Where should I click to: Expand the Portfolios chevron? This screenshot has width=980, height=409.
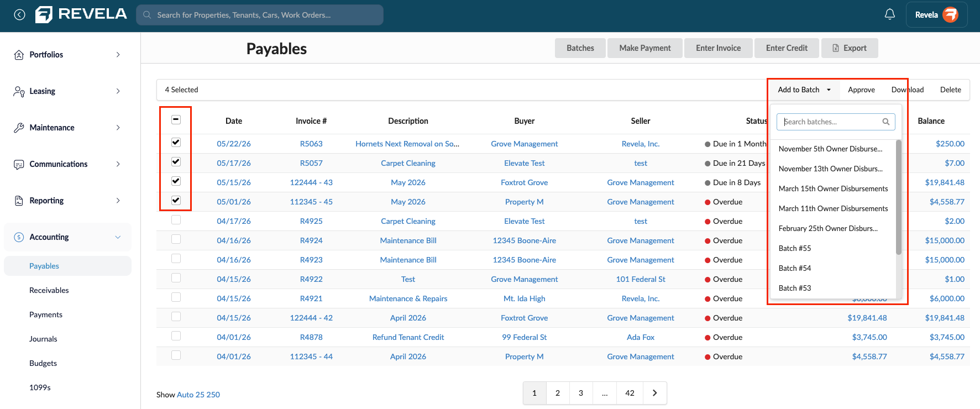(118, 55)
